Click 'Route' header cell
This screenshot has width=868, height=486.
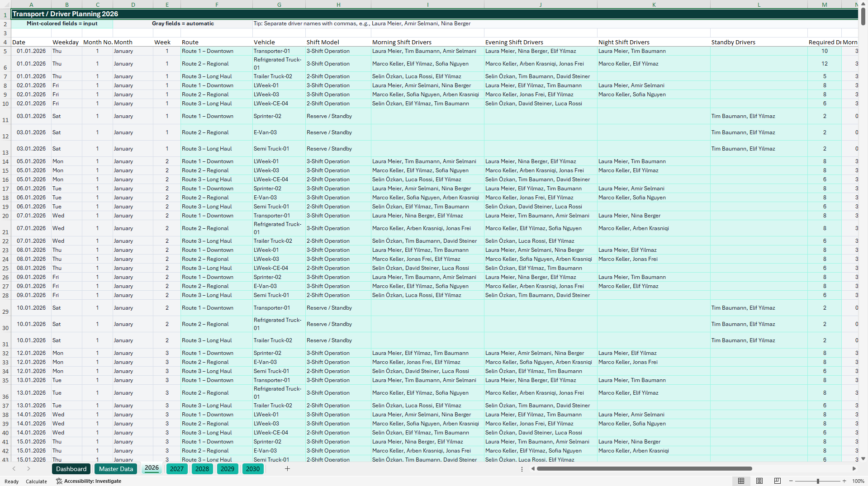[217, 42]
